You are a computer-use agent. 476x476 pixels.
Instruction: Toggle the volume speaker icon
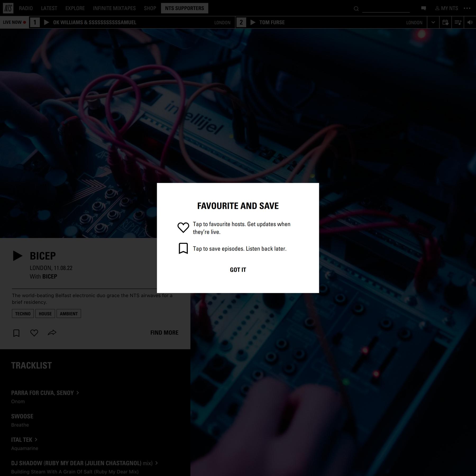[x=470, y=22]
